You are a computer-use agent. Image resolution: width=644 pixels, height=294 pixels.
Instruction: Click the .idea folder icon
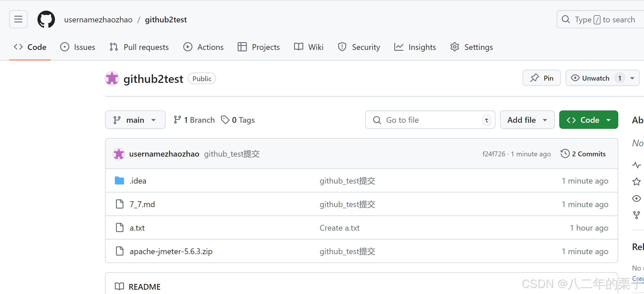119,181
